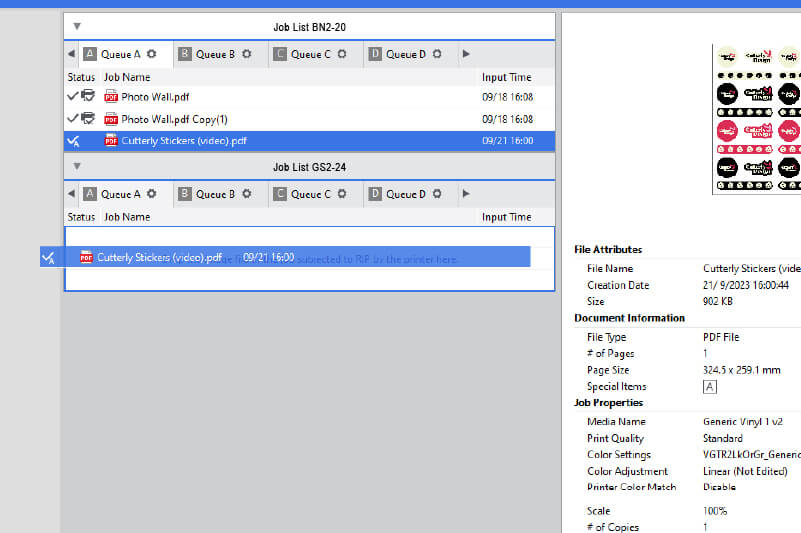The image size is (801, 533).
Task: Collapse the Job List GS2-24 panel
Action: pos(77,166)
